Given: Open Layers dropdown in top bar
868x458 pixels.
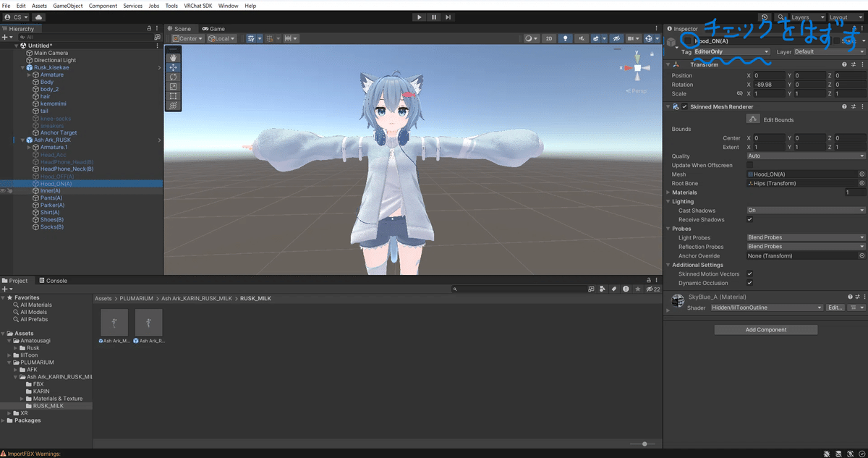Looking at the screenshot, I should pyautogui.click(x=807, y=17).
